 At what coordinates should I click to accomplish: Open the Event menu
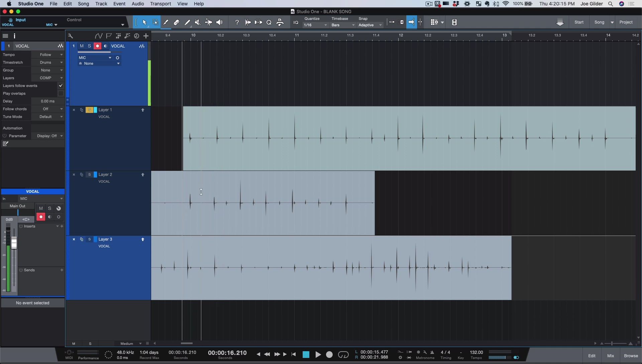pos(119,4)
